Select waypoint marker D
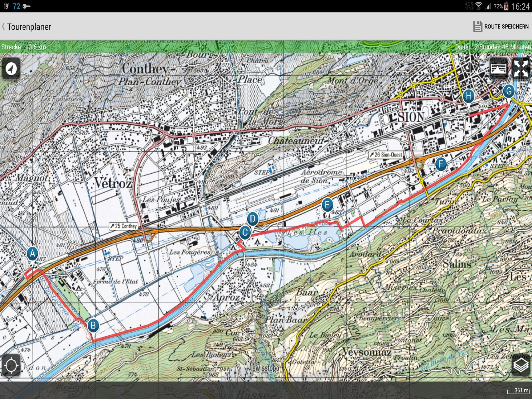 [x=253, y=219]
